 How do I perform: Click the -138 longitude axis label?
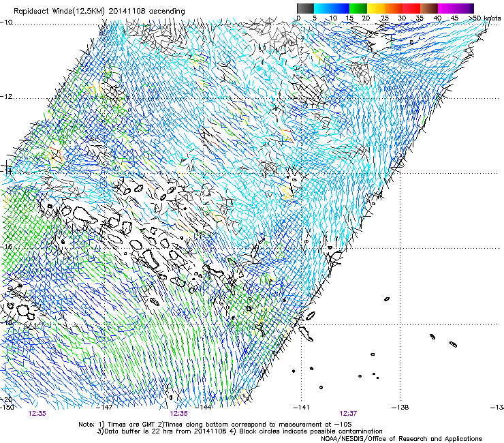400,408
